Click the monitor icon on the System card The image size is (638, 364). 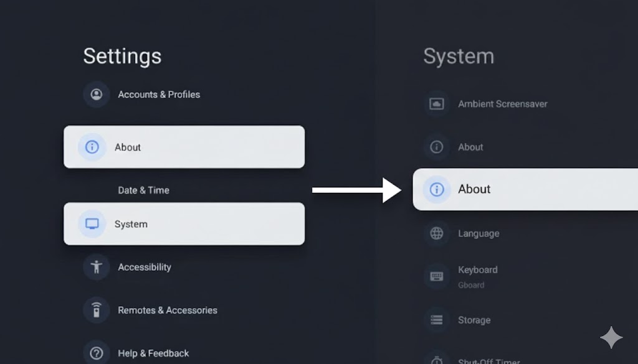[92, 224]
